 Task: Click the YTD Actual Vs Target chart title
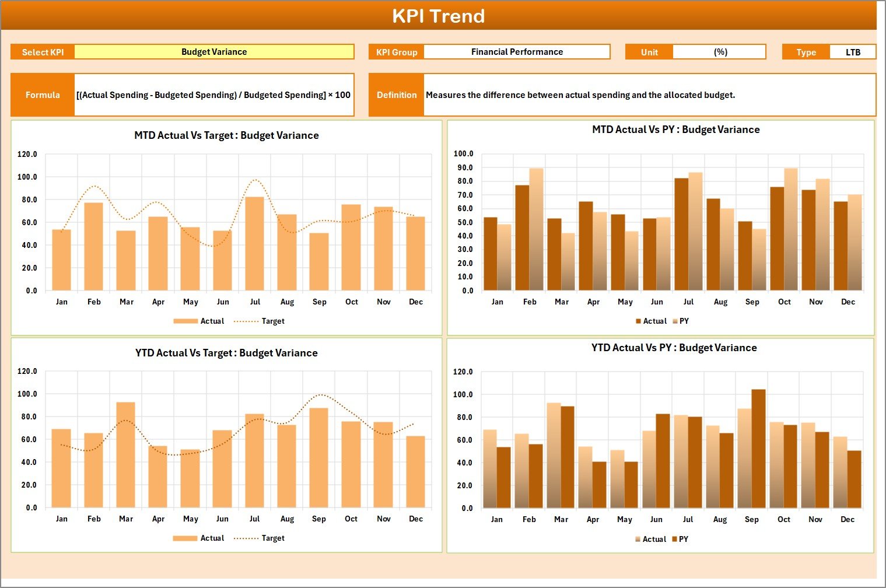[x=226, y=353]
